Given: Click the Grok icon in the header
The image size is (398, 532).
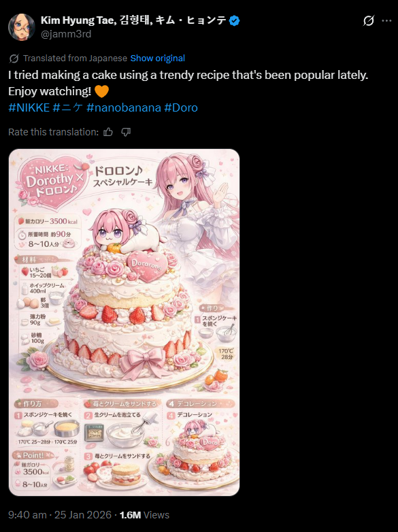Looking at the screenshot, I should [x=369, y=20].
